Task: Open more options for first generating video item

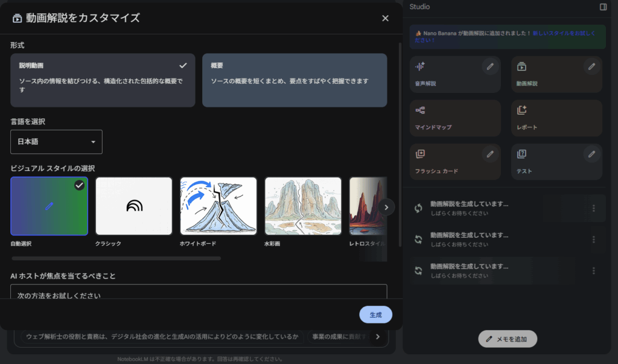Action: pos(593,208)
